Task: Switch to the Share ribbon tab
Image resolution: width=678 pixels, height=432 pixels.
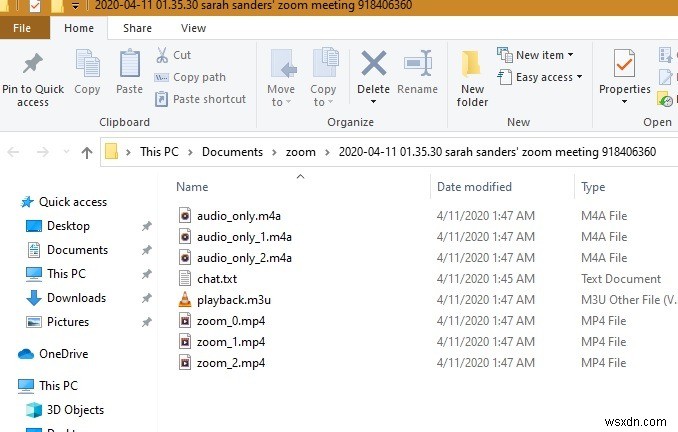Action: [x=138, y=28]
